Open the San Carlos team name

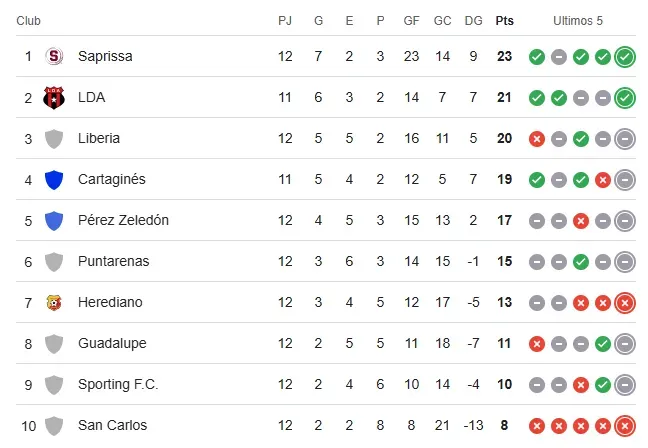(x=112, y=425)
